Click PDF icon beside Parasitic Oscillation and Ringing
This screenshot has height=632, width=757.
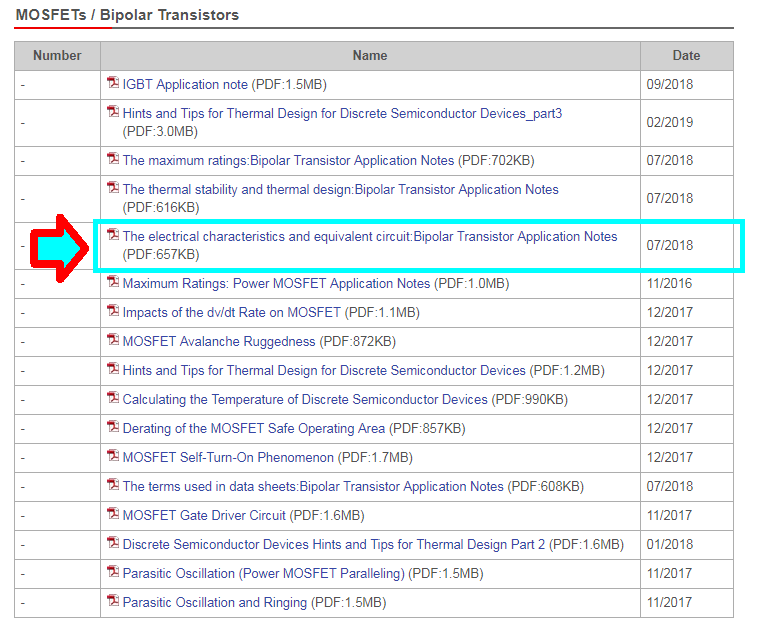tap(113, 600)
